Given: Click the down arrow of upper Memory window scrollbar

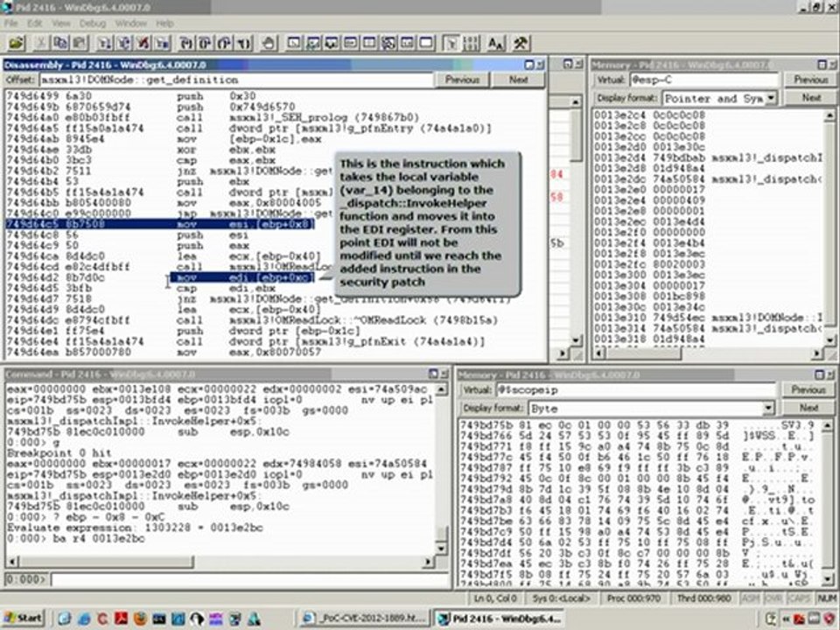Looking at the screenshot, I should (x=829, y=339).
